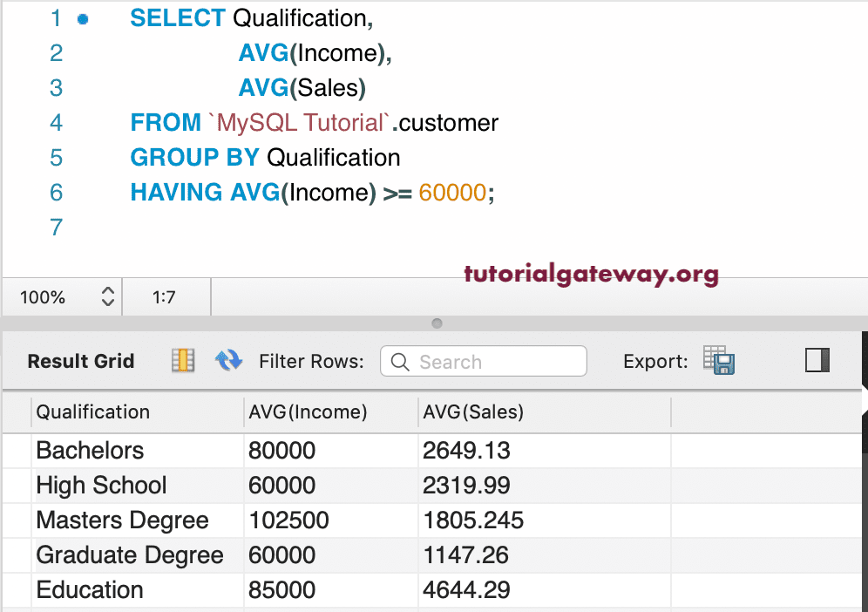
Task: Sort by the AVG(Sales) column header
Action: 473,412
